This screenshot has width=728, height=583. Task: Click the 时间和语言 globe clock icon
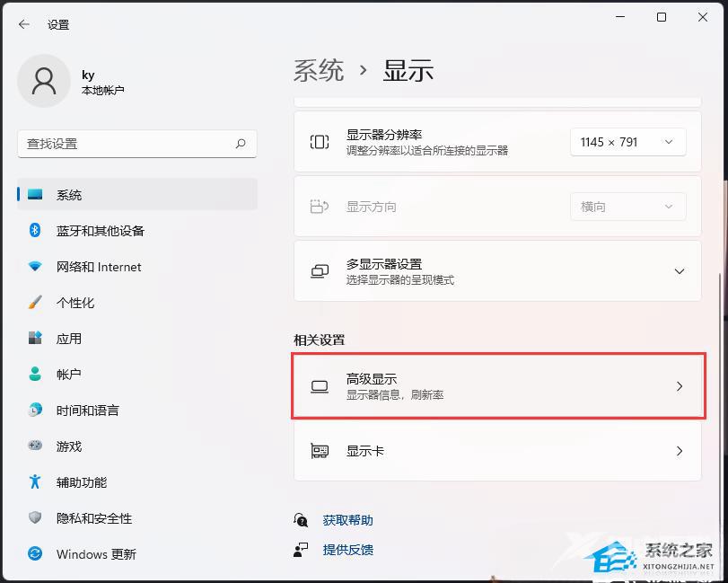(x=35, y=410)
